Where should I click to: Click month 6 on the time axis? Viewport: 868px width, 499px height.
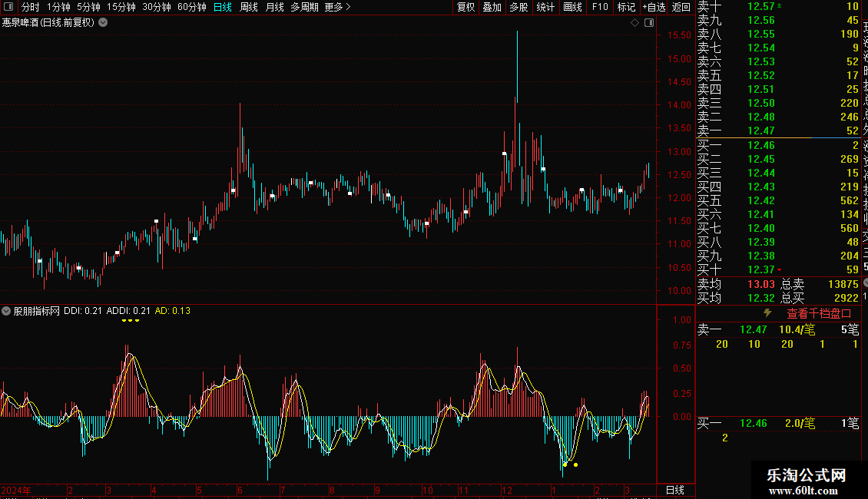tap(240, 490)
